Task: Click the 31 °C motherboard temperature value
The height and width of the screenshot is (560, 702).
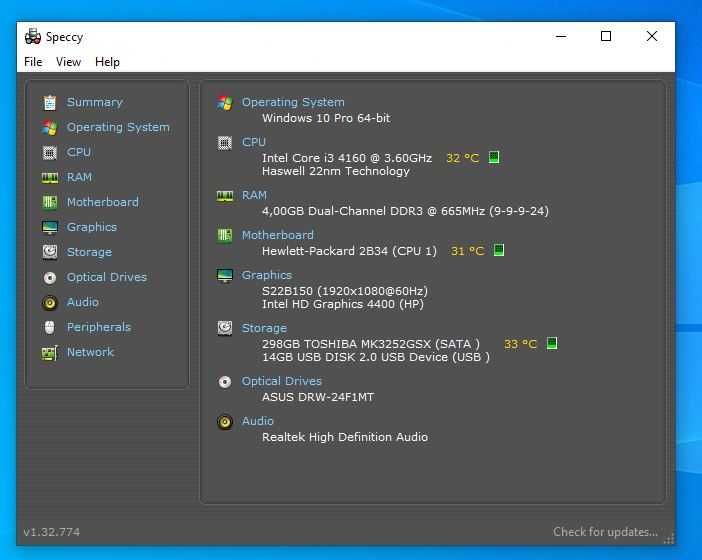Action: point(467,251)
